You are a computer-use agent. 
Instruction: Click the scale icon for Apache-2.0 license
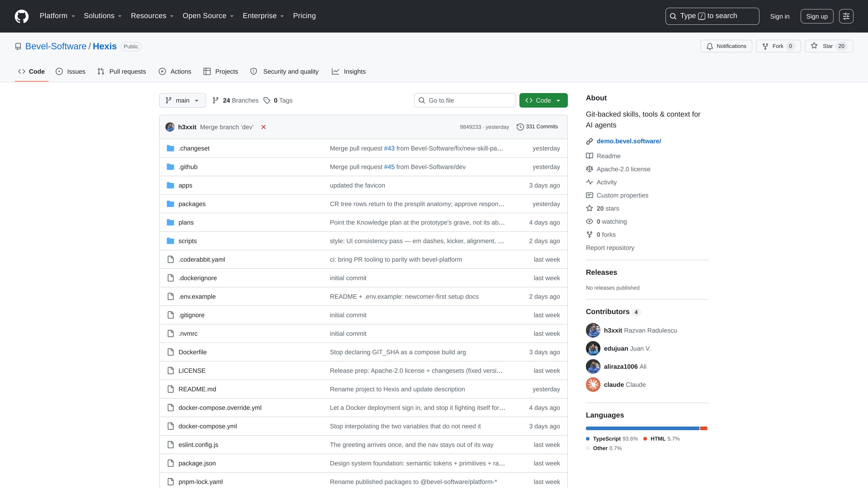(589, 169)
